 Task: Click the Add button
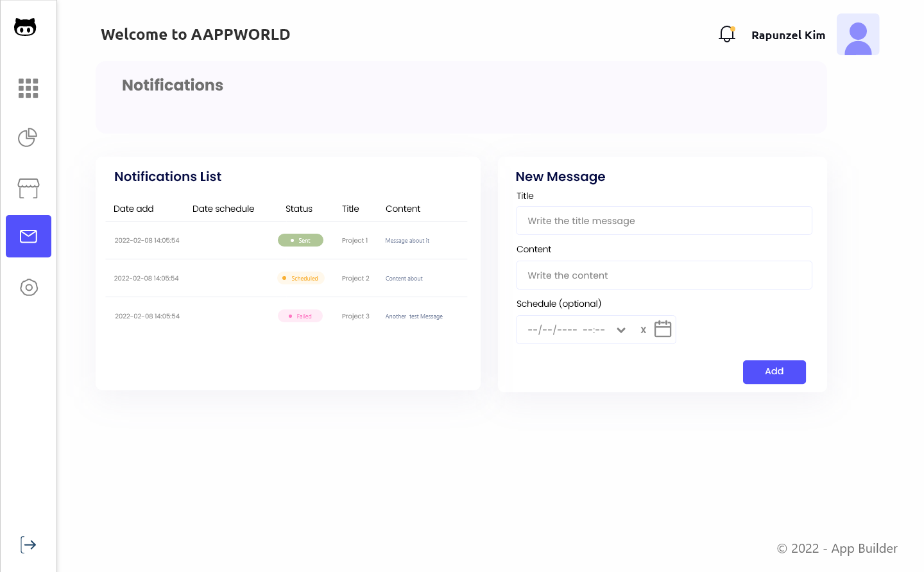point(774,372)
